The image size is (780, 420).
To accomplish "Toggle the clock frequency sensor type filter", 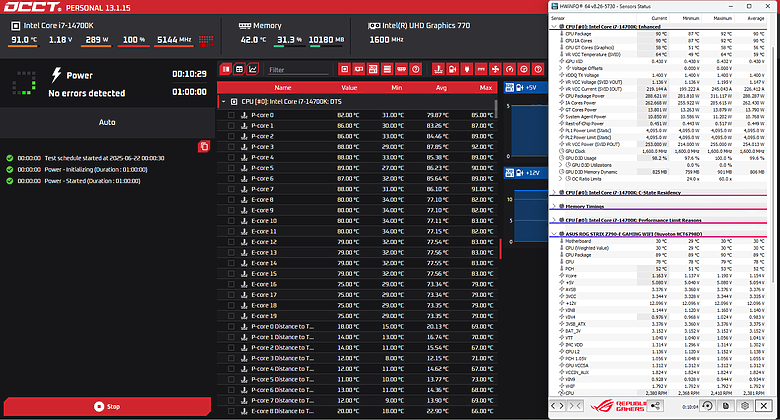I will pos(524,69).
